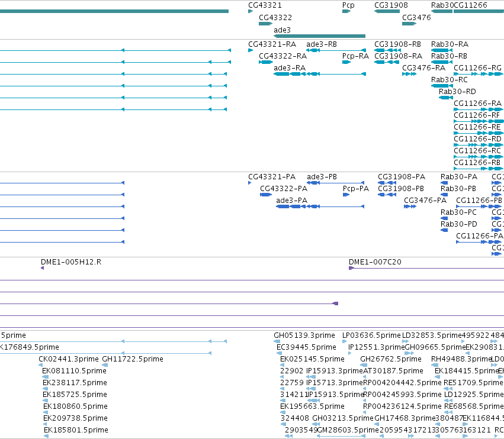The image size is (504, 439).
Task: Open the DME1-007C20 clone label
Action: pos(375,262)
